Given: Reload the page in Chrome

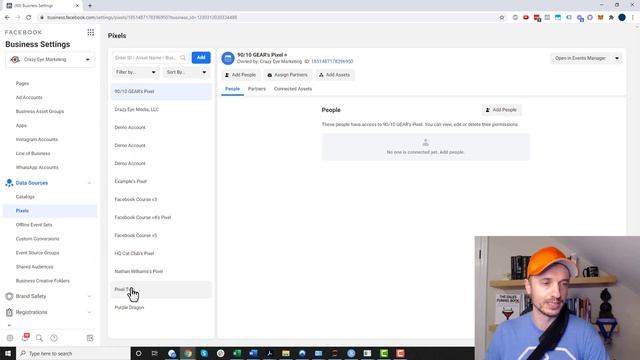Looking at the screenshot, I should tap(29, 18).
